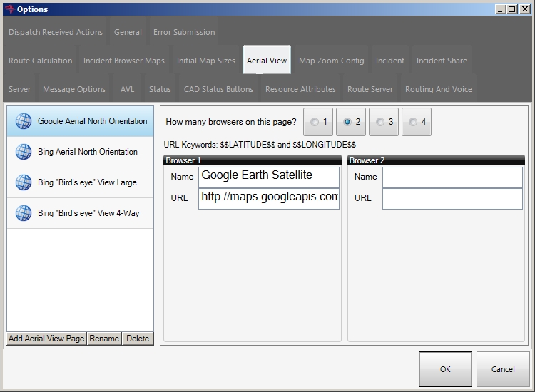Switch to the Initial Map Sizes tab
This screenshot has height=392, width=535.
tap(205, 61)
